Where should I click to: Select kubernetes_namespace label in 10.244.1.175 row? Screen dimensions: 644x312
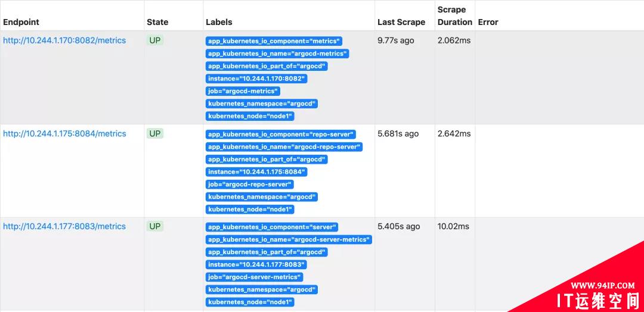coord(262,197)
